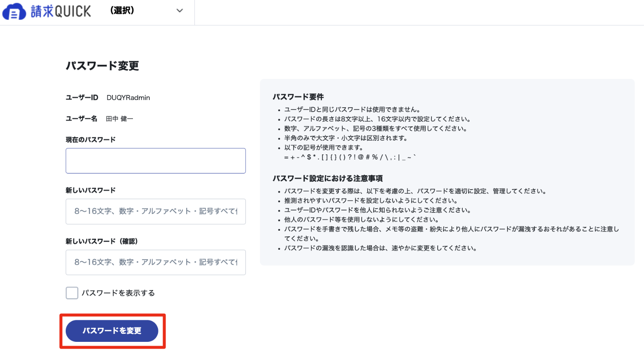Click the 請求QUICK brand name text
The height and width of the screenshot is (355, 644).
pyautogui.click(x=61, y=11)
